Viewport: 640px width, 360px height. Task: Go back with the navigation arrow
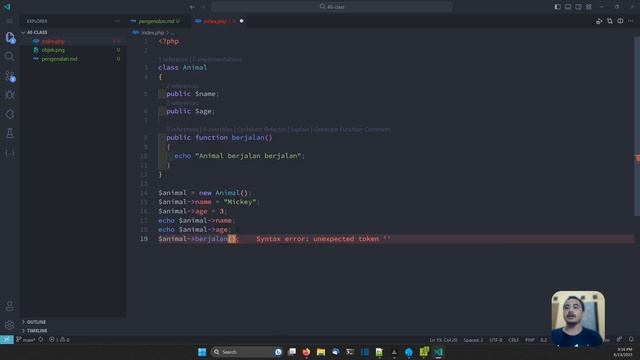[192, 7]
